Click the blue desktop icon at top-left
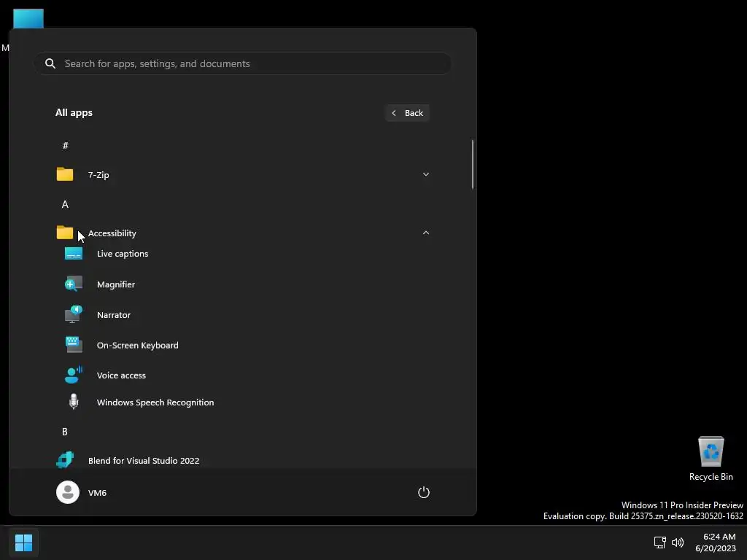This screenshot has width=747, height=560. (x=28, y=18)
